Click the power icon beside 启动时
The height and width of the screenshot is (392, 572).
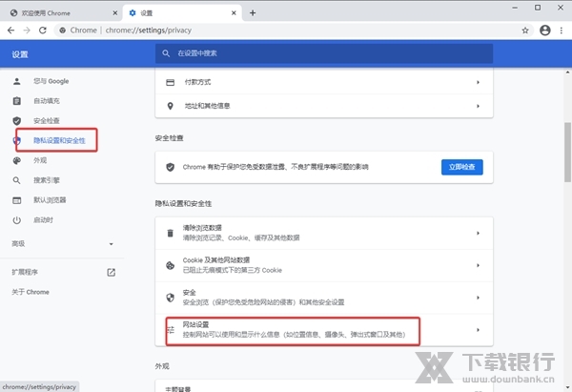coord(17,220)
